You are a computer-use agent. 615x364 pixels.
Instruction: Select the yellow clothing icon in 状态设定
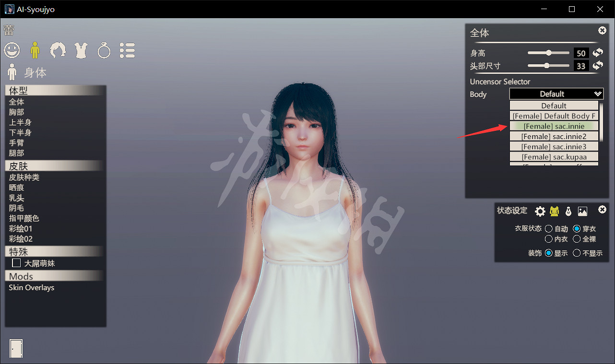point(554,211)
